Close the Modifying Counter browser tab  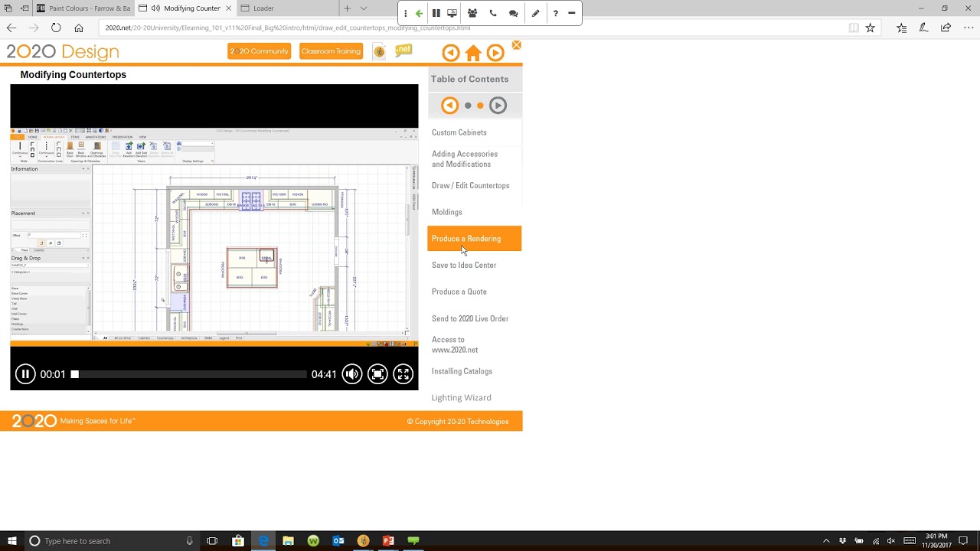[228, 8]
